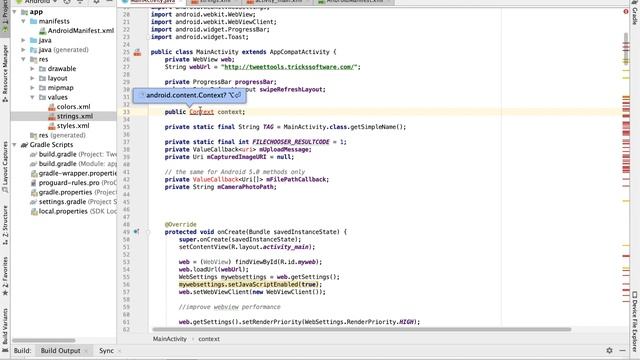
Task: Open the Resource Manager tool window
Action: (x=5, y=73)
